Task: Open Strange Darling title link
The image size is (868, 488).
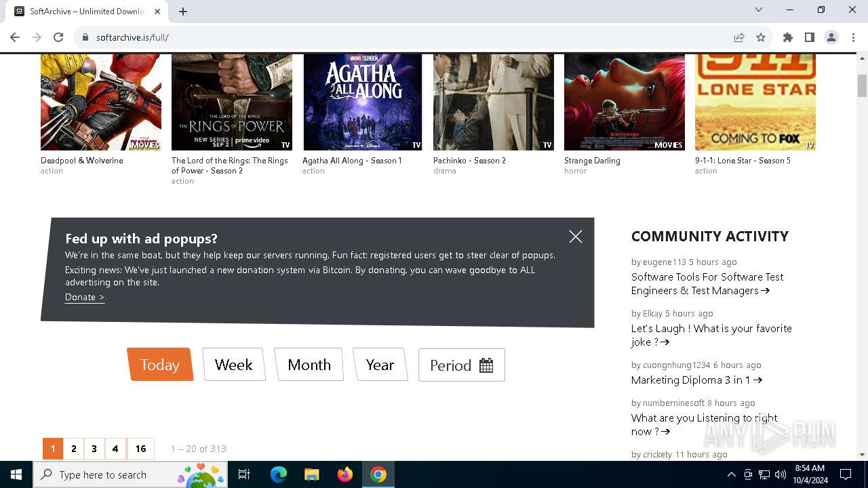Action: coord(593,161)
